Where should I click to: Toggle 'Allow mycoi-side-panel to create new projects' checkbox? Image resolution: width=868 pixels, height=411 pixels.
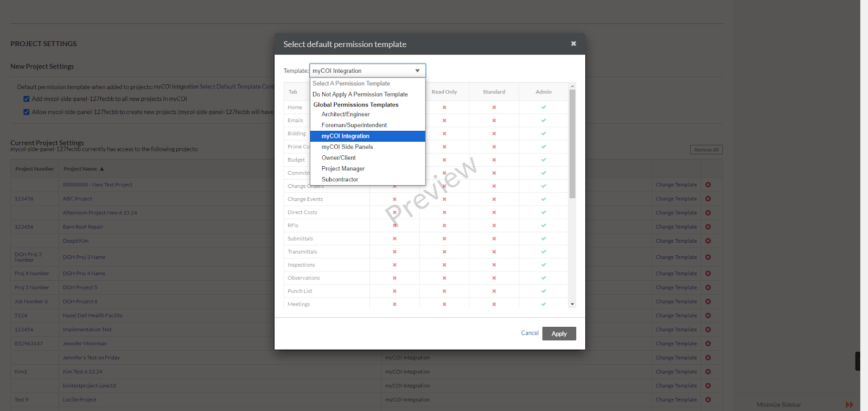point(26,112)
